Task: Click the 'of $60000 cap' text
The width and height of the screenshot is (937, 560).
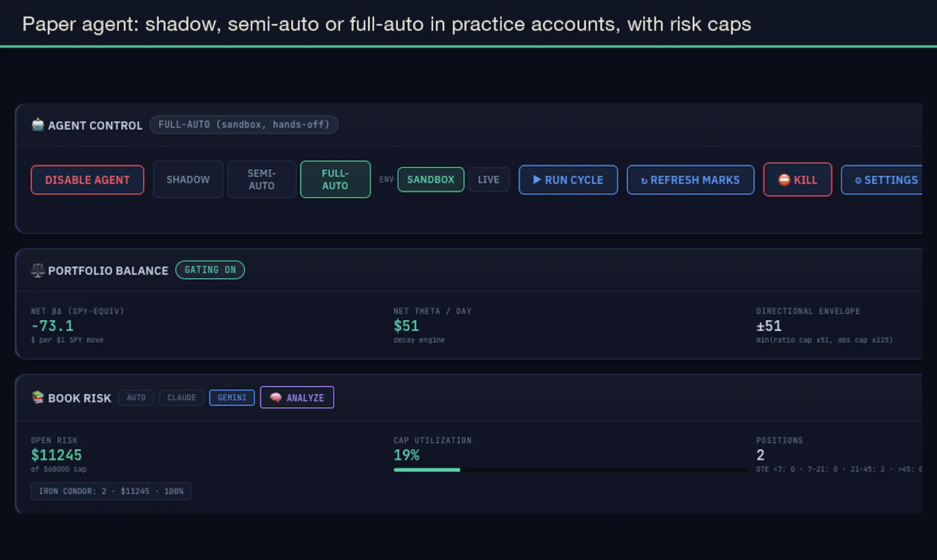Action: click(x=59, y=469)
